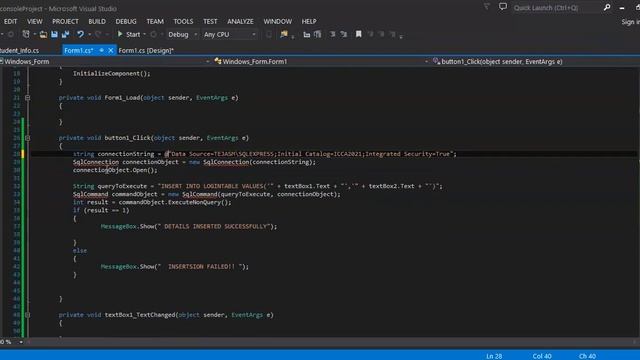Click the Next Bookmark icon

coord(381,35)
